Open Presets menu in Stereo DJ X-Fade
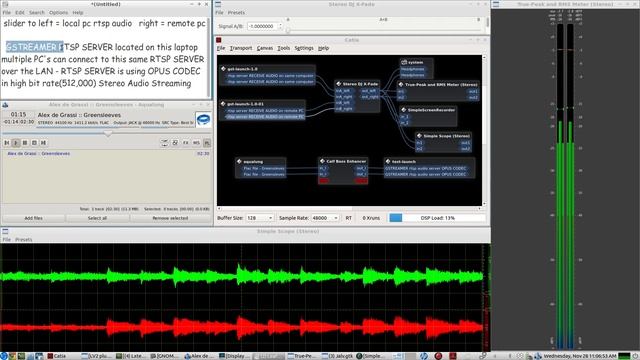Image resolution: width=640 pixels, height=360 pixels. pos(236,13)
